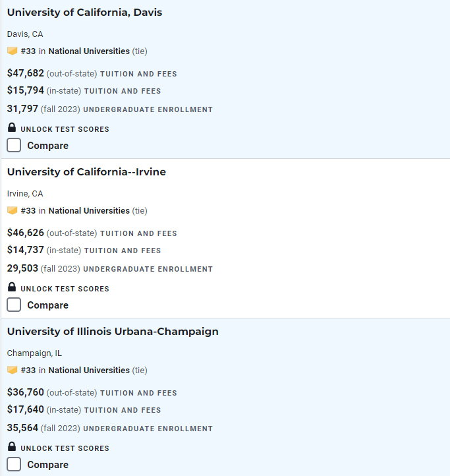This screenshot has height=476, width=450.
Task: Click the yellow ranking badge for UC Davis
Action: coord(12,51)
